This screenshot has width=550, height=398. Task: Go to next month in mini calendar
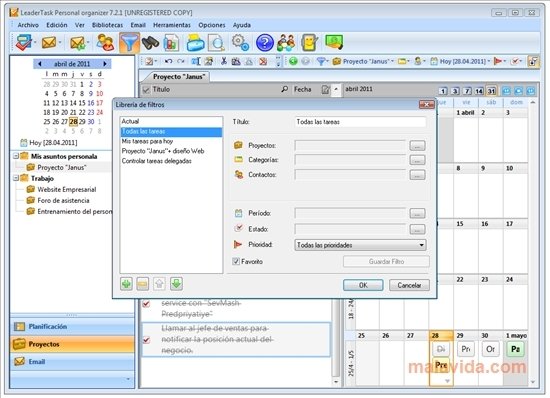pyautogui.click(x=105, y=64)
